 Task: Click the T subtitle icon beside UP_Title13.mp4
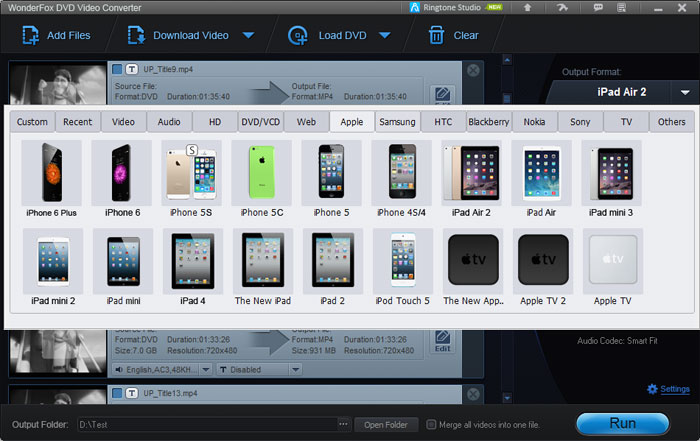pos(132,393)
